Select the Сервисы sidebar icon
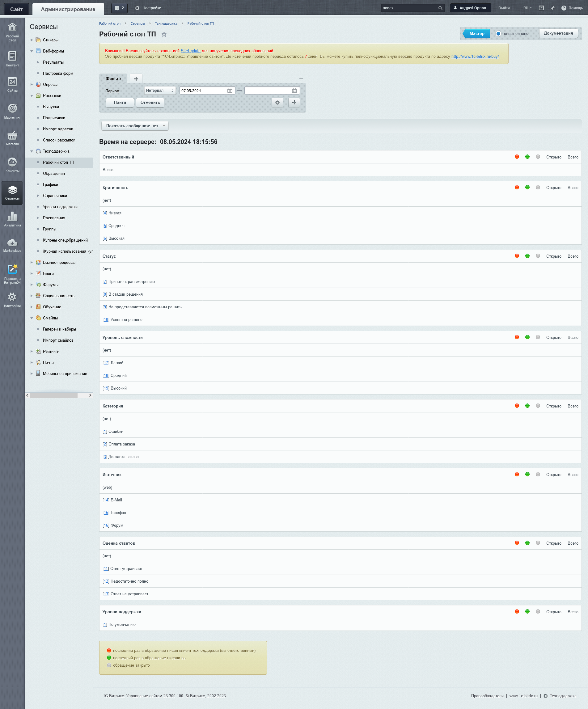The width and height of the screenshot is (588, 709). (12, 193)
